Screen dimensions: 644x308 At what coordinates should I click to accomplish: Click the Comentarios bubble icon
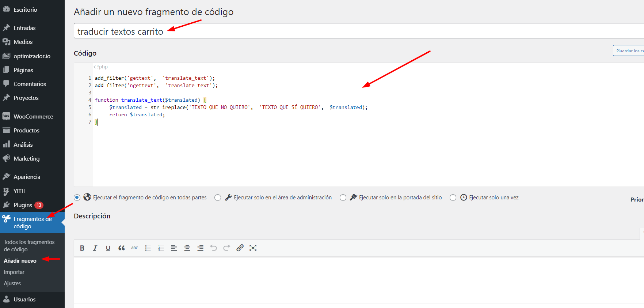pyautogui.click(x=6, y=84)
